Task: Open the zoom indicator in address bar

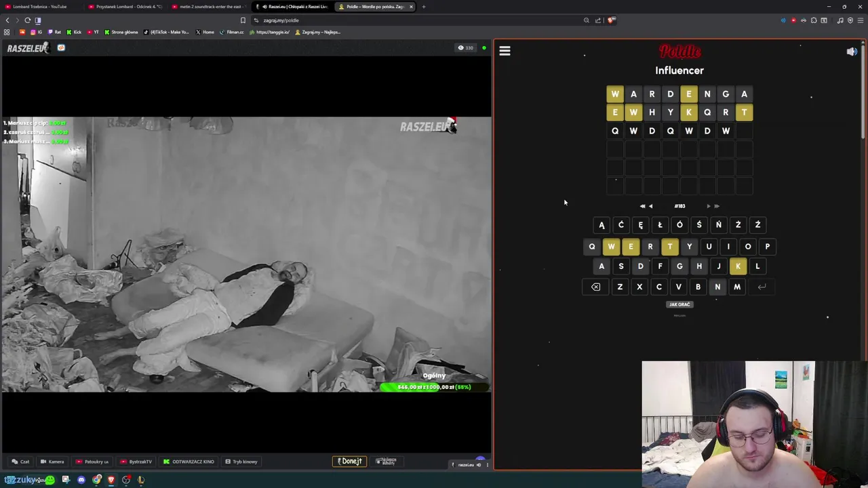Action: (586, 20)
